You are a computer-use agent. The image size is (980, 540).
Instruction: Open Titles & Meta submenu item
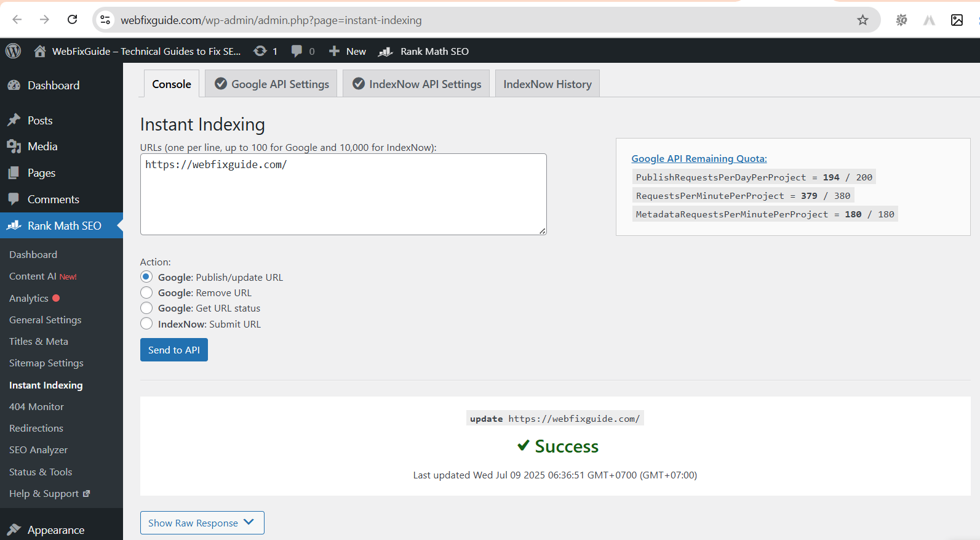click(39, 341)
